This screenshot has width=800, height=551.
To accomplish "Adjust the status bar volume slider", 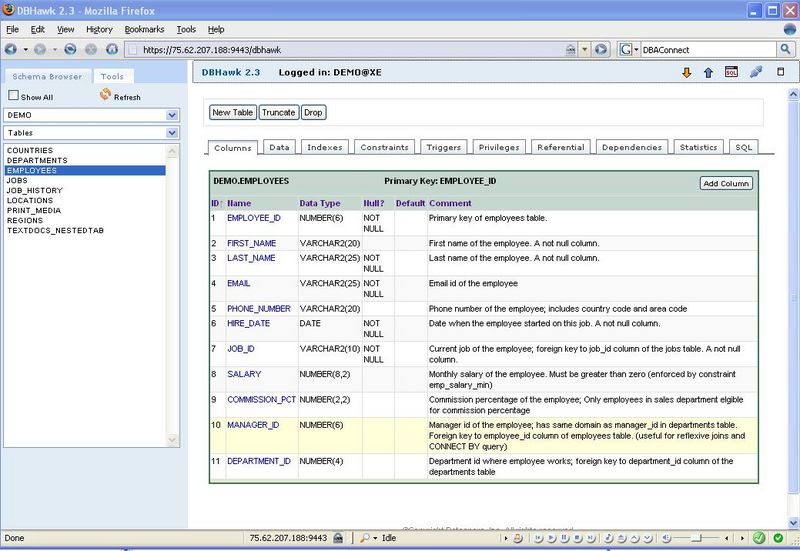I will pos(696,538).
